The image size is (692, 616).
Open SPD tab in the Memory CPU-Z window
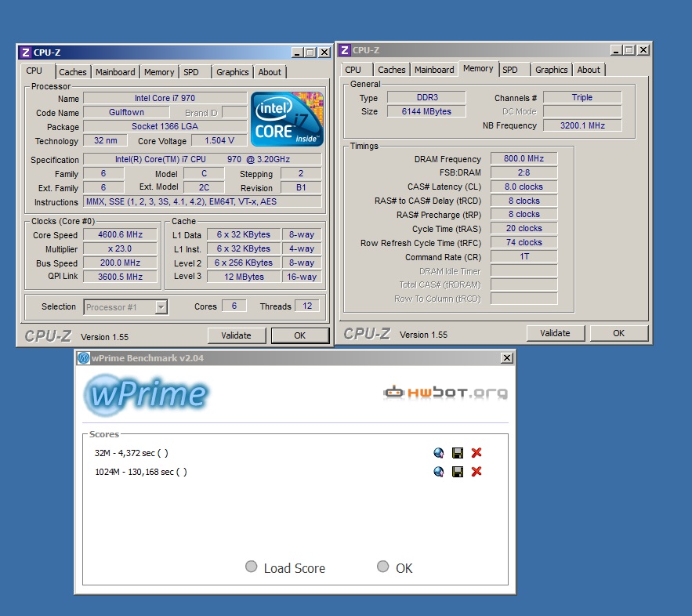point(510,70)
